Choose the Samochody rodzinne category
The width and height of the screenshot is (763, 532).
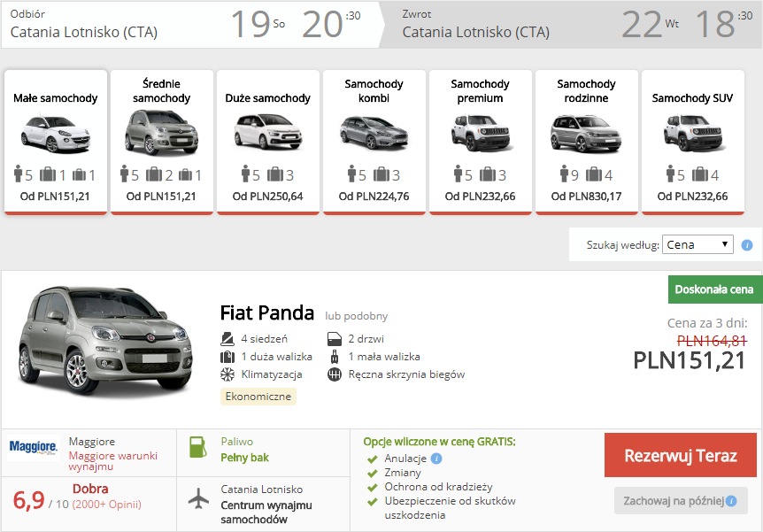click(586, 142)
